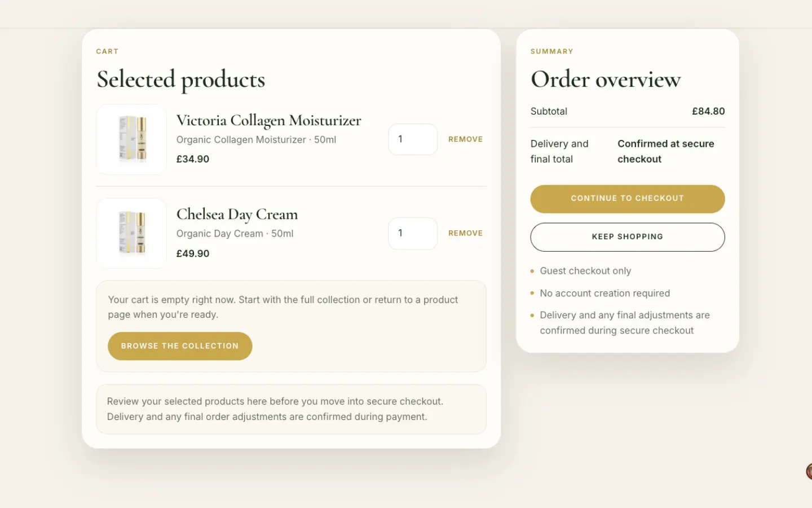
Task: Click the Confirmed at secure checkout text
Action: 666,151
